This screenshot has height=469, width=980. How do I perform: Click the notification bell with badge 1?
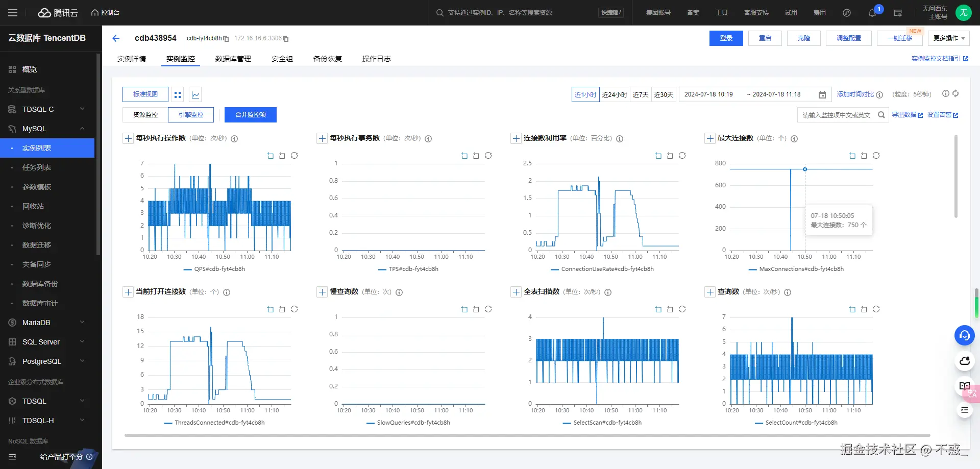(x=872, y=13)
